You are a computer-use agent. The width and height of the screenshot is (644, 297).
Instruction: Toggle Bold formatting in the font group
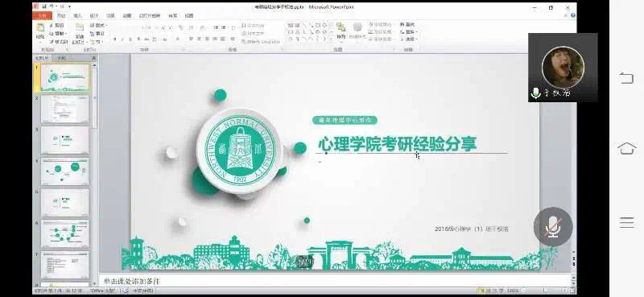115,39
